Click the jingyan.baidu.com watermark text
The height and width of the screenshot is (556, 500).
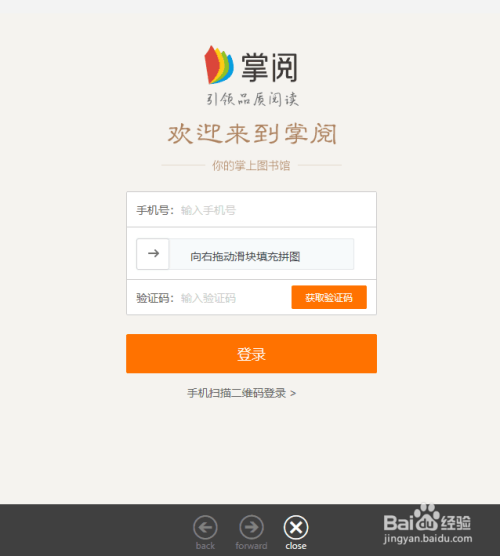click(x=428, y=539)
